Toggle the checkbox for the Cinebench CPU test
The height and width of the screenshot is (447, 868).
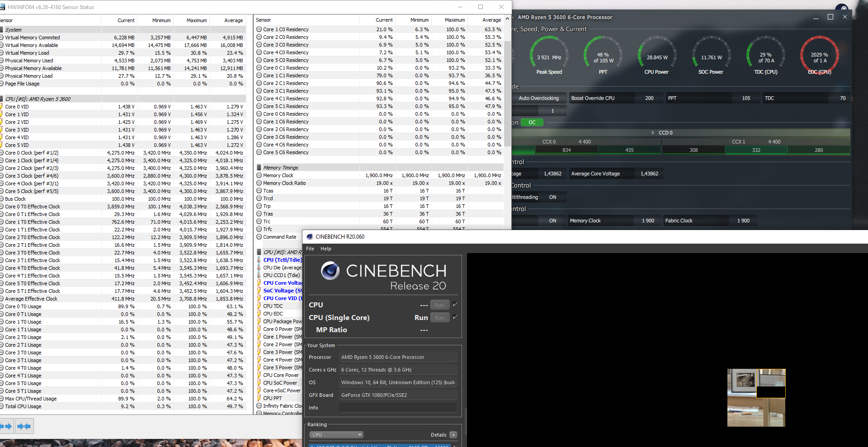pos(455,305)
